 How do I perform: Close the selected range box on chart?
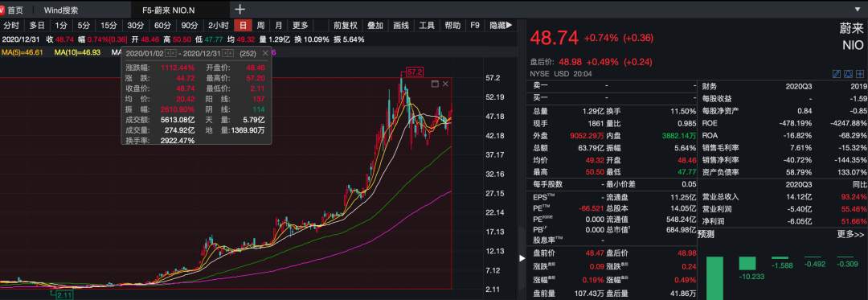click(445, 84)
